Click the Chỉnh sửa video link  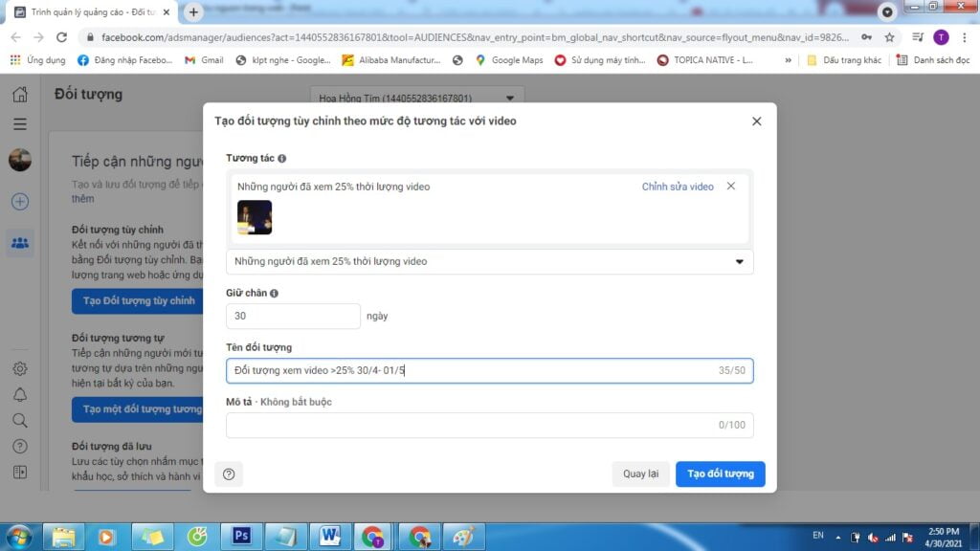tap(678, 187)
